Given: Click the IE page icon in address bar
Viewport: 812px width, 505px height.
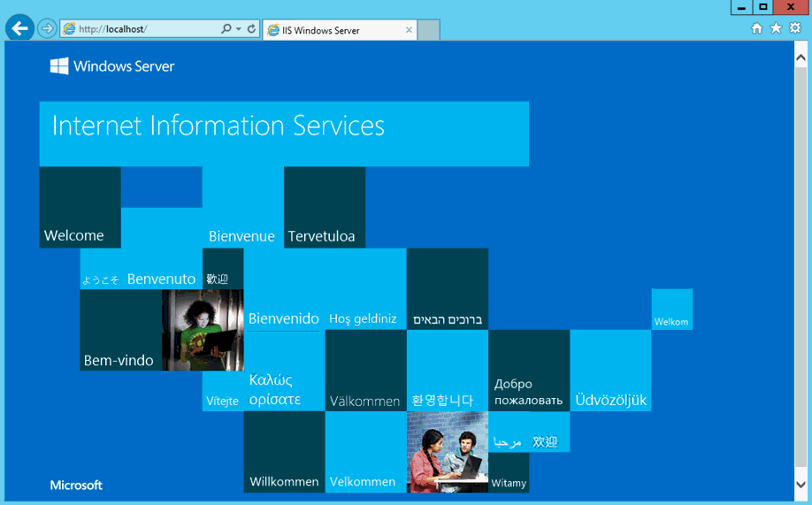Looking at the screenshot, I should 69,29.
